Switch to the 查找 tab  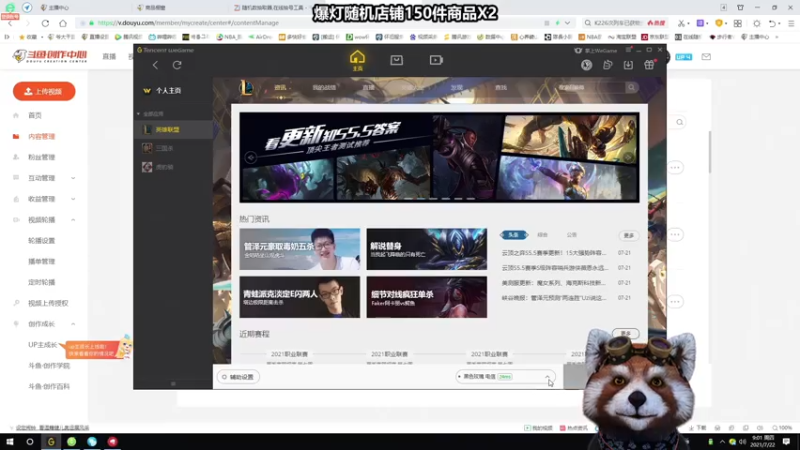click(501, 88)
